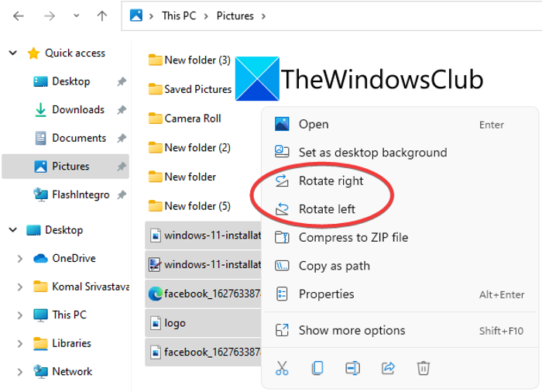This screenshot has height=392, width=542.
Task: Select Libraries in the navigation tree
Action: click(x=71, y=343)
